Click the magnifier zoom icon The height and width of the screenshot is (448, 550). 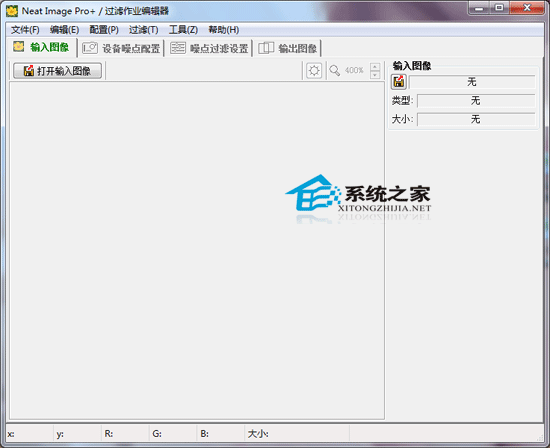click(335, 71)
